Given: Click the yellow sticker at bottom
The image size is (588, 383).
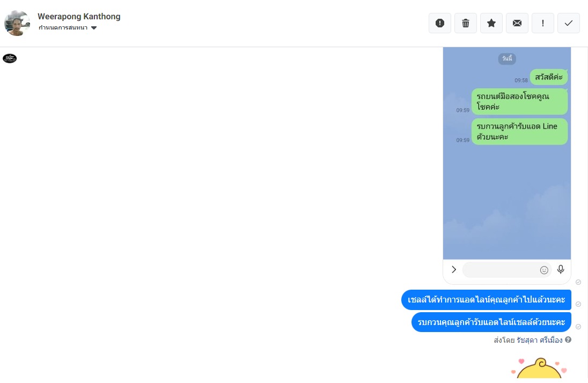Looking at the screenshot, I should 539,369.
